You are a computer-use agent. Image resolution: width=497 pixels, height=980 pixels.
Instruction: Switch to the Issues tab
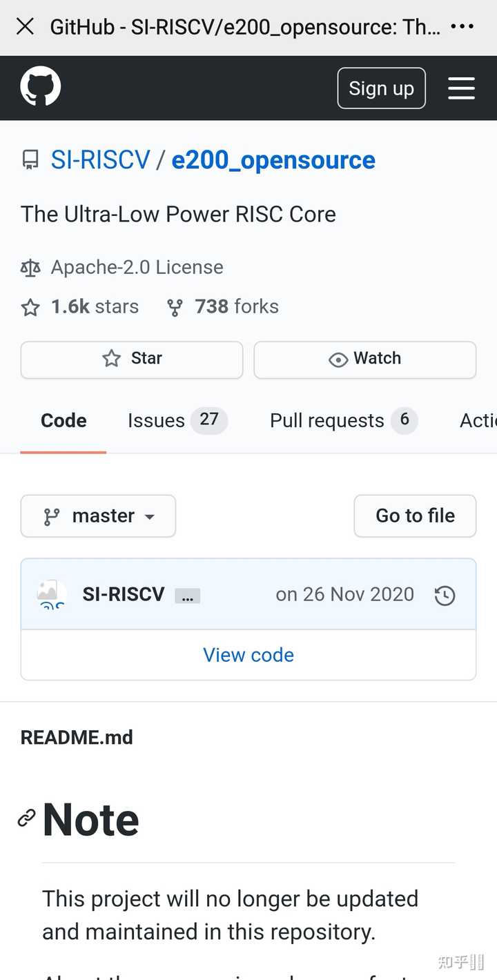coord(156,420)
